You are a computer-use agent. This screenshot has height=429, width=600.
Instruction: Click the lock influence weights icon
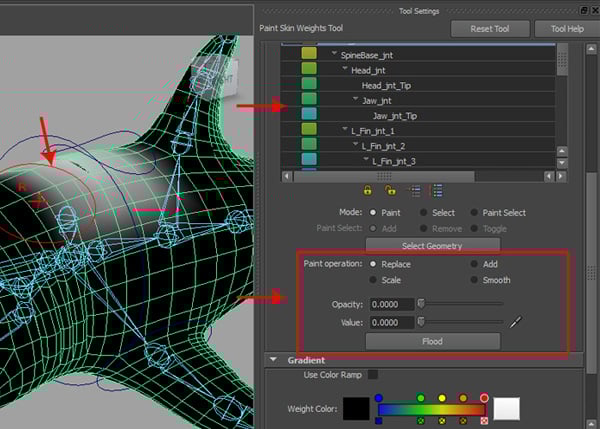click(x=367, y=190)
